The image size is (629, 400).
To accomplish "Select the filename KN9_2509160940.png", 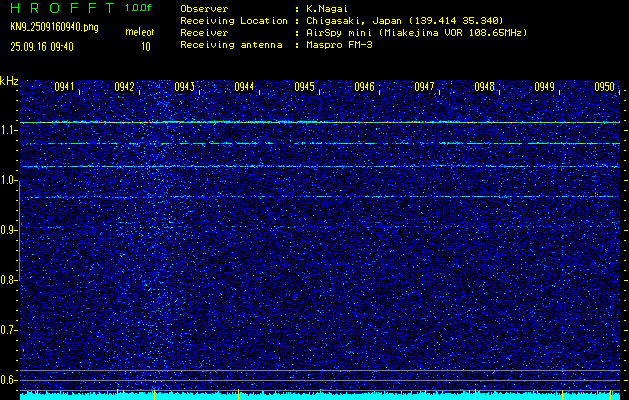I will (54, 27).
